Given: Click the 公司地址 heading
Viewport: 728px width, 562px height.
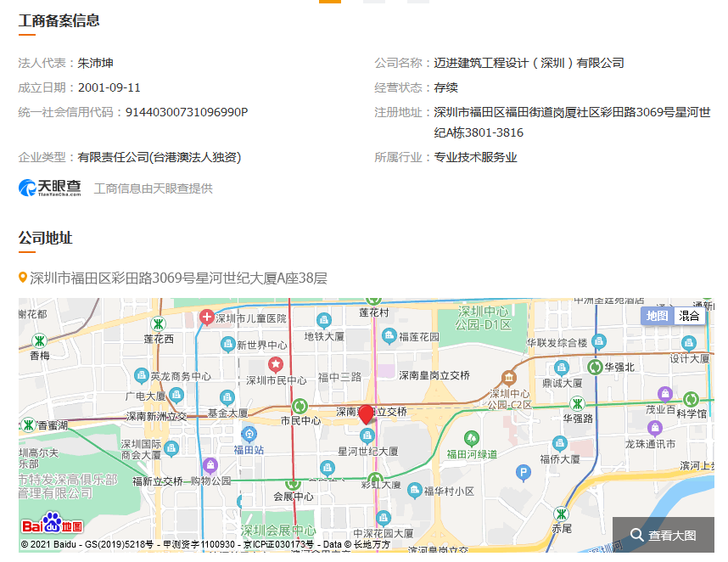Looking at the screenshot, I should 46,238.
